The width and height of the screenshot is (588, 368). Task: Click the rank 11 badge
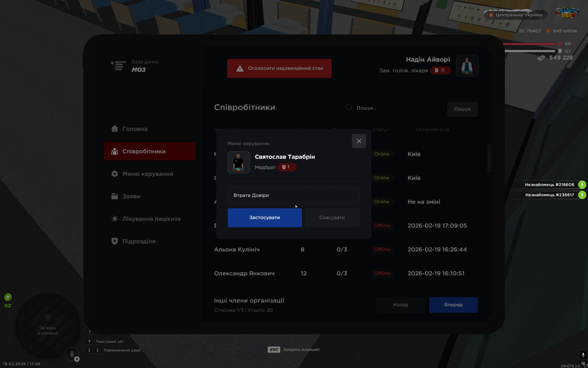[440, 70]
